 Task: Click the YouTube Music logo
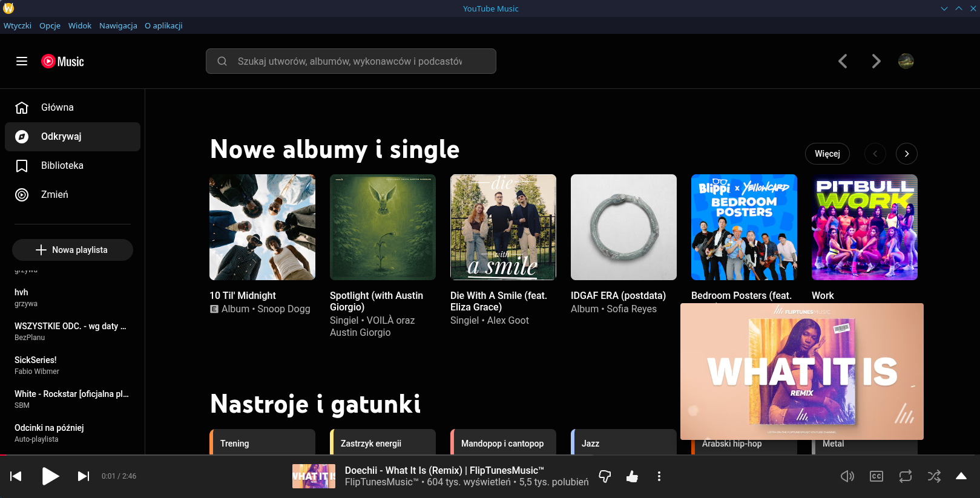coord(63,61)
